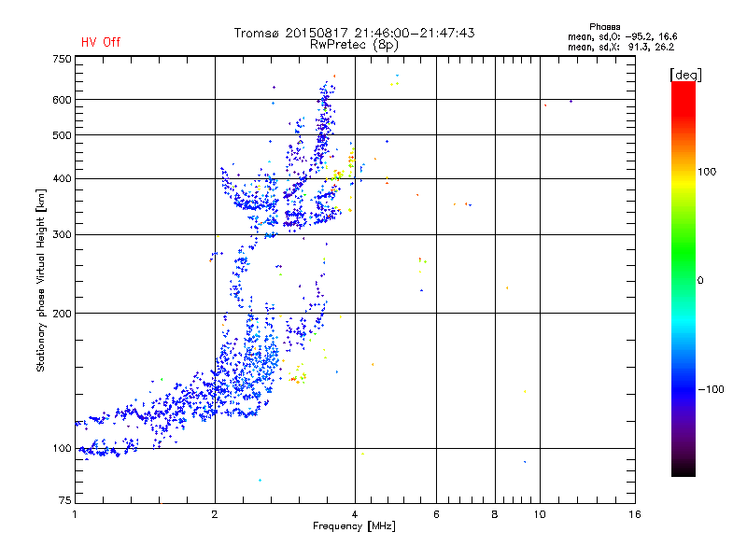Click the x-axis label '6'
The height and width of the screenshot is (560, 747).
[x=436, y=514]
